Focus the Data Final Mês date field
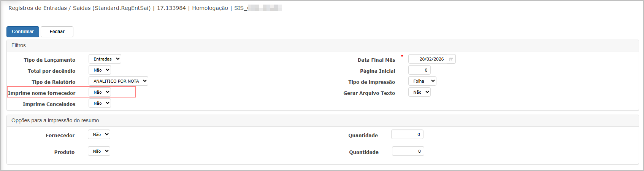The width and height of the screenshot is (644, 171). 428,59
